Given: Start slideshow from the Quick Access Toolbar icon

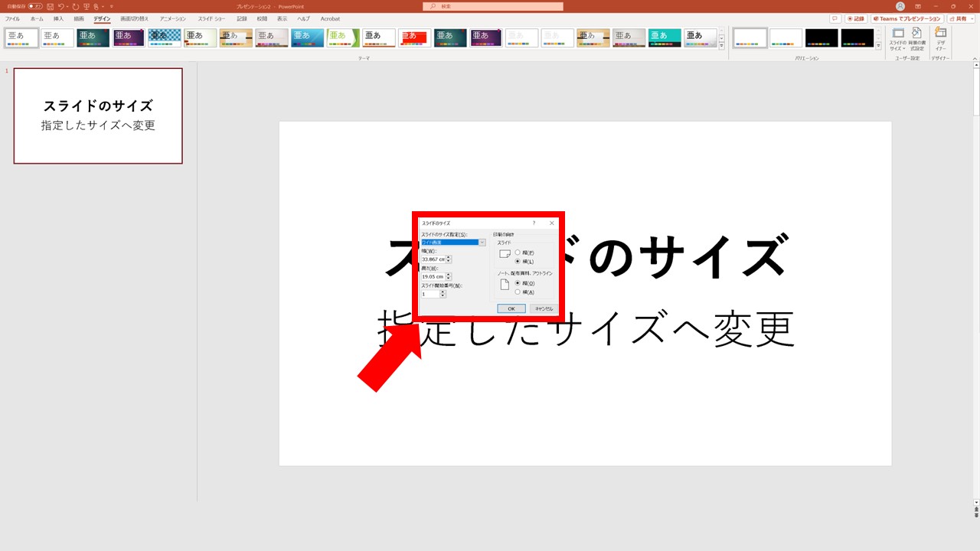Looking at the screenshot, I should coord(87,6).
